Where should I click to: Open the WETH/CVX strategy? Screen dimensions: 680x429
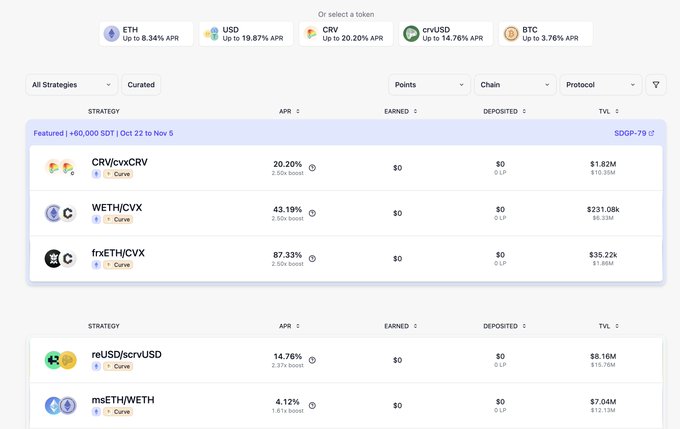pyautogui.click(x=346, y=213)
